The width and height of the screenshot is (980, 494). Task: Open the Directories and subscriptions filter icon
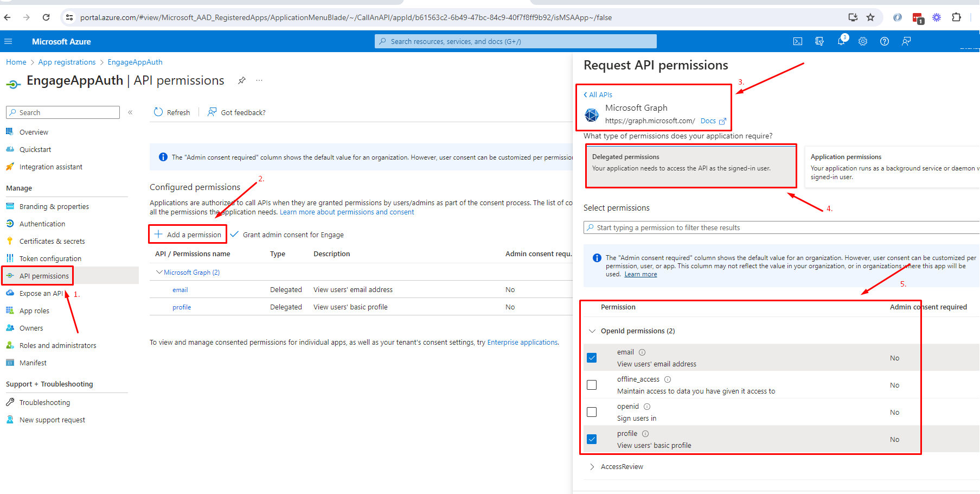819,41
